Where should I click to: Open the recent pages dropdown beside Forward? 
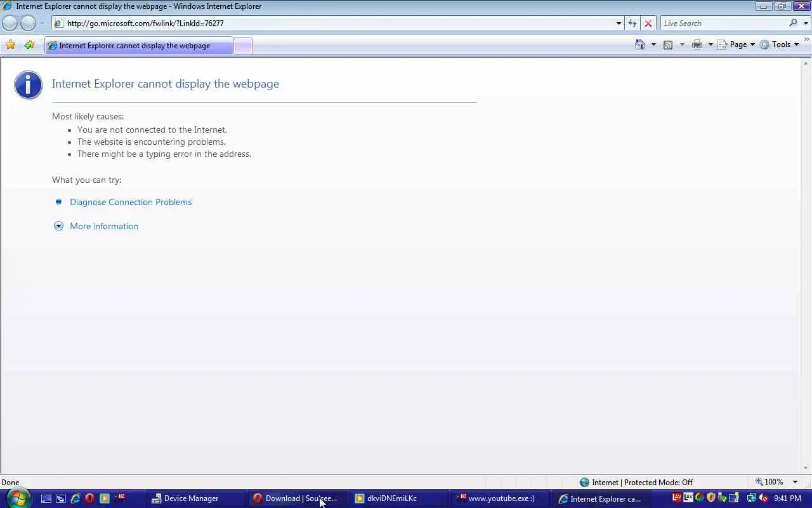(43, 23)
